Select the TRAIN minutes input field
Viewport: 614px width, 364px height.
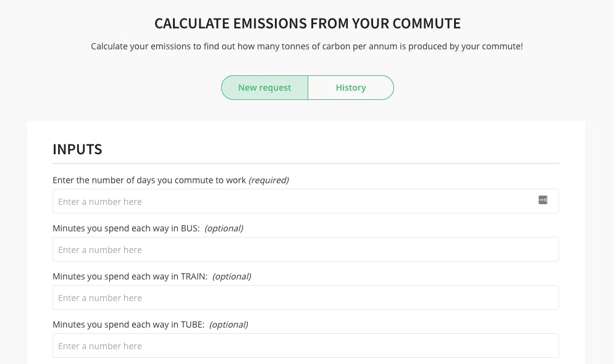coord(305,298)
